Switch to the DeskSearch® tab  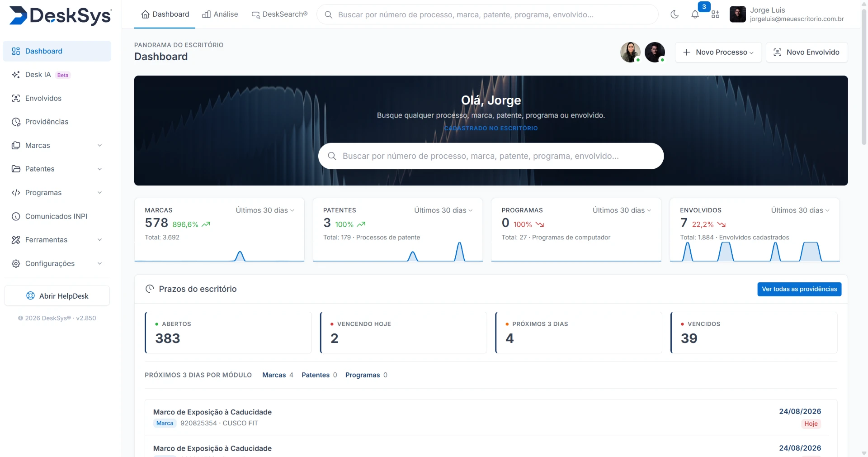point(279,14)
